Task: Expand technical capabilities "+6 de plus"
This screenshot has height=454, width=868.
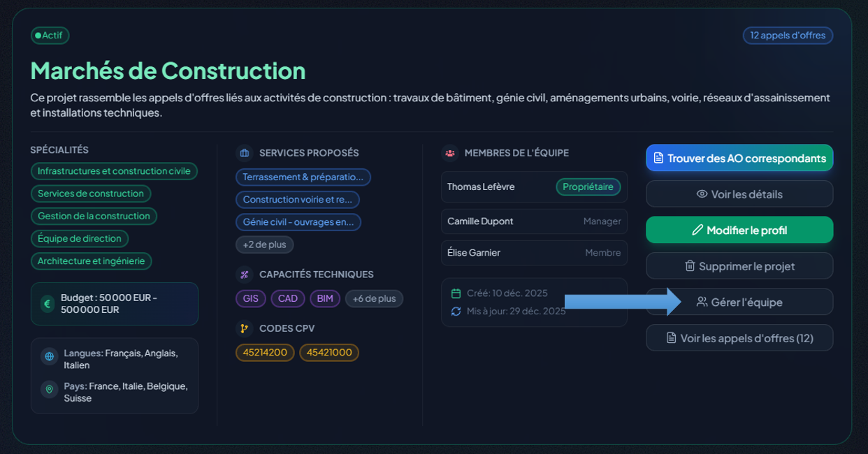Action: click(374, 299)
